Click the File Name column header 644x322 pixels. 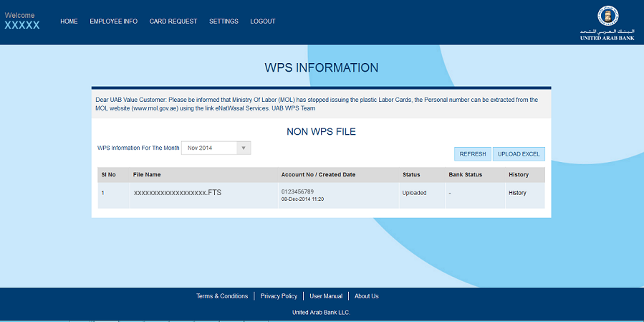click(x=147, y=174)
